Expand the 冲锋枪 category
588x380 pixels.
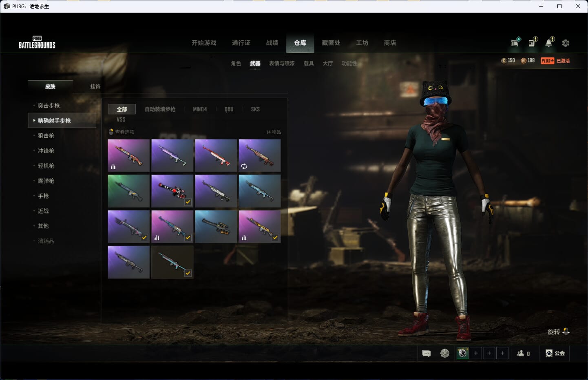pos(46,151)
